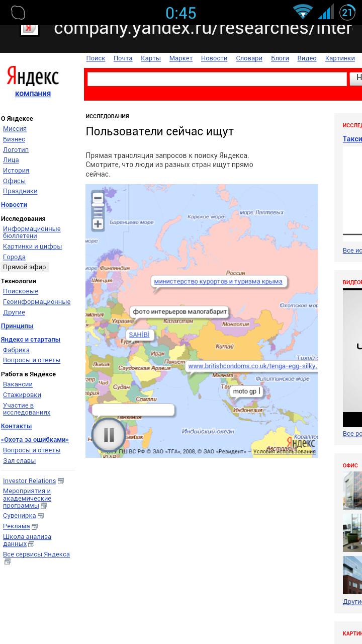The height and width of the screenshot is (644, 362).
Task: Click external-link icon next to Сувенирка
Action: [x=41, y=516]
